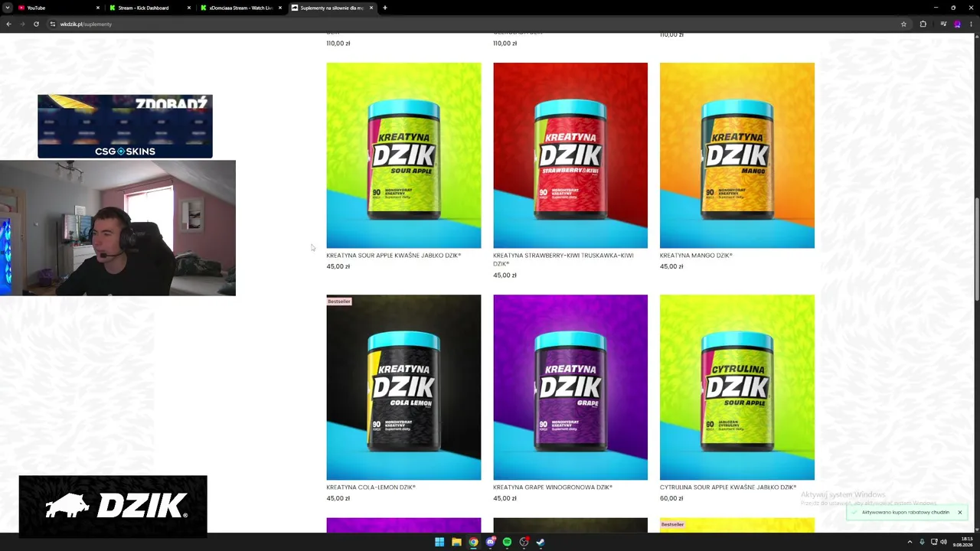Dismiss the coupon activated notification
980x551 pixels.
[x=959, y=512]
